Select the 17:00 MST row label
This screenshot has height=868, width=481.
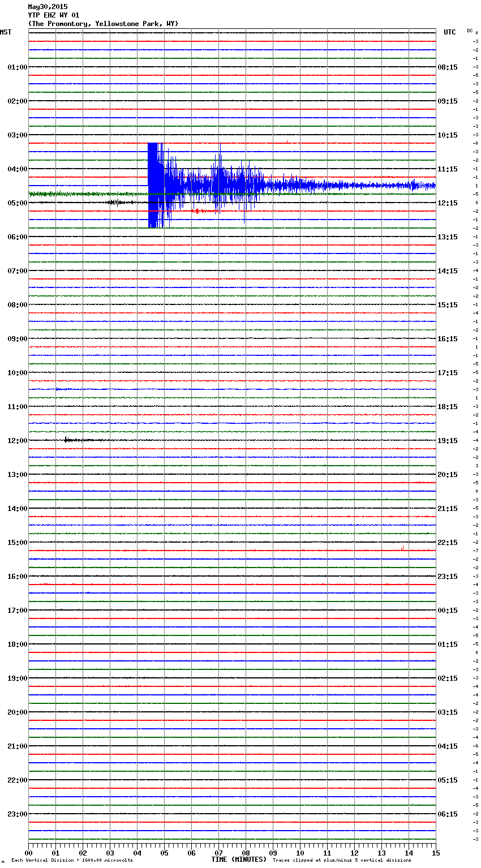pos(18,611)
